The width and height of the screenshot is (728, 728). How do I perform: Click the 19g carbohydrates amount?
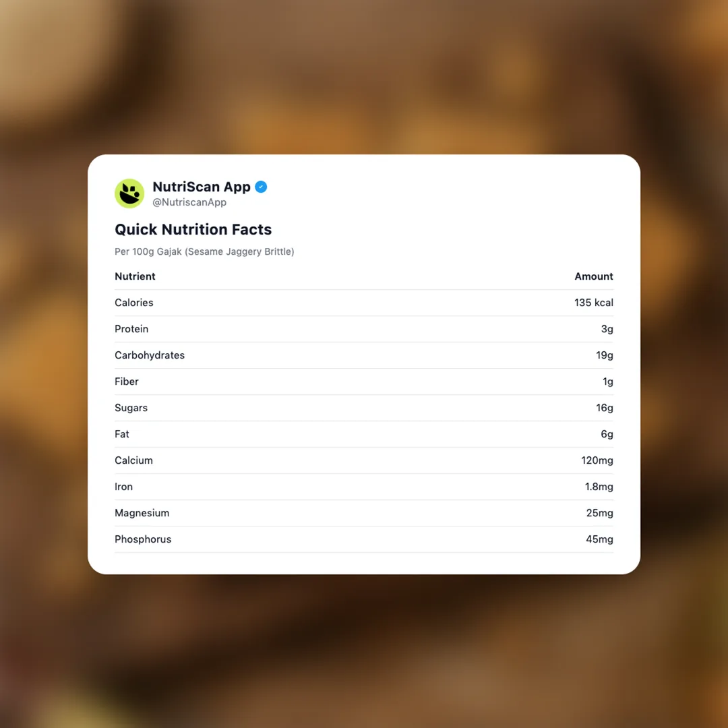click(604, 355)
